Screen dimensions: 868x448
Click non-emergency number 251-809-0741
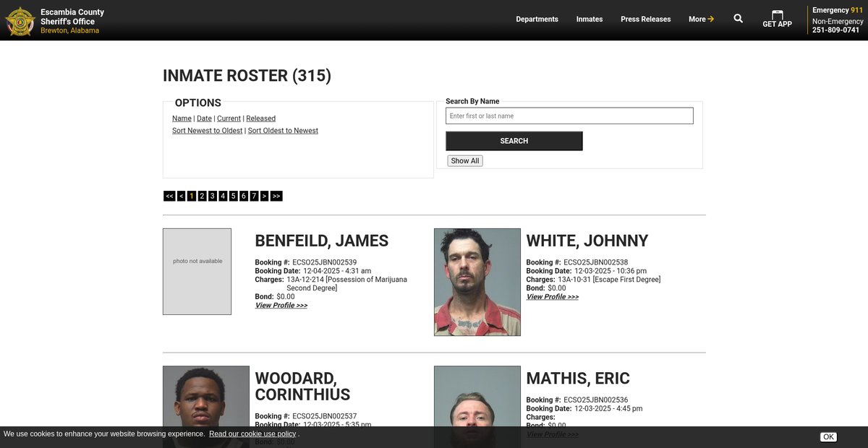tap(836, 30)
